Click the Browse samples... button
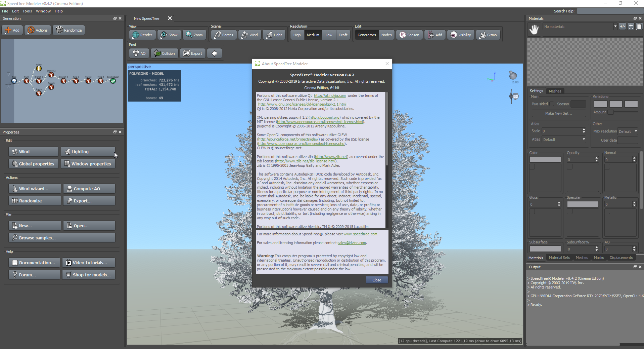This screenshot has height=349, width=644. click(x=62, y=238)
